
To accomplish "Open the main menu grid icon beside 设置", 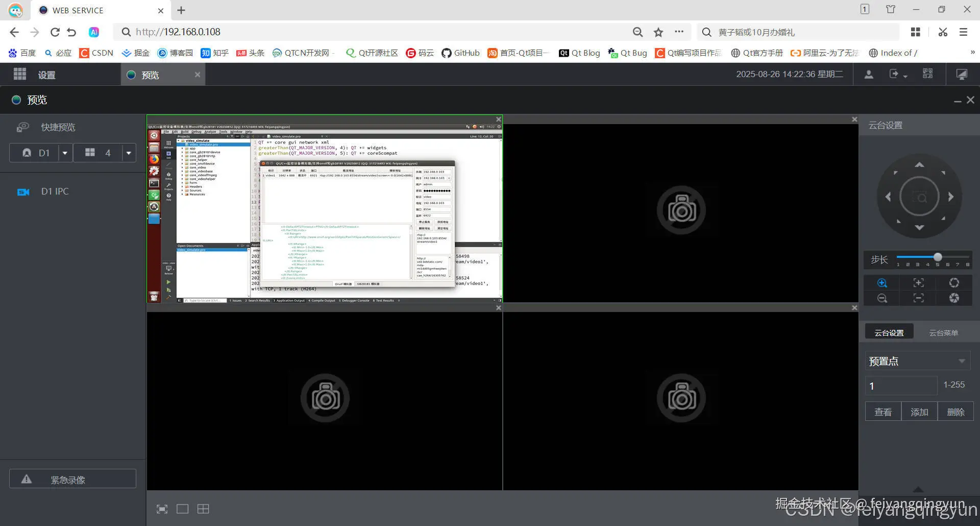I will 20,75.
